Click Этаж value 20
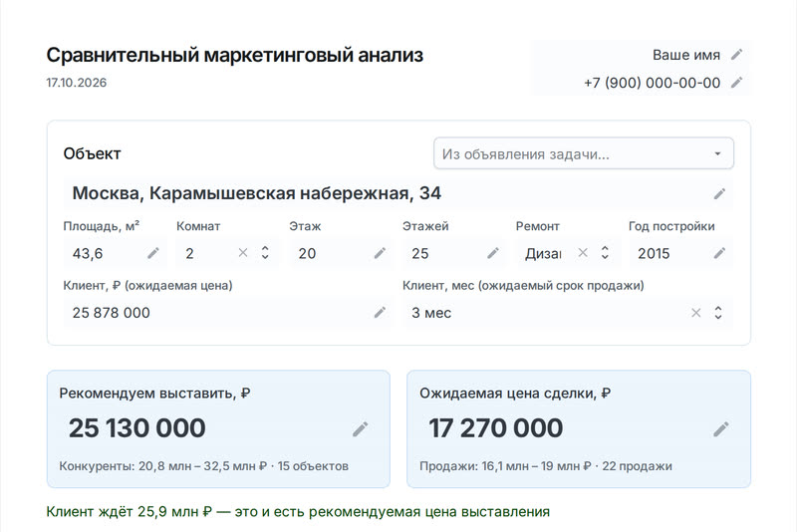This screenshot has width=797, height=532. point(307,253)
